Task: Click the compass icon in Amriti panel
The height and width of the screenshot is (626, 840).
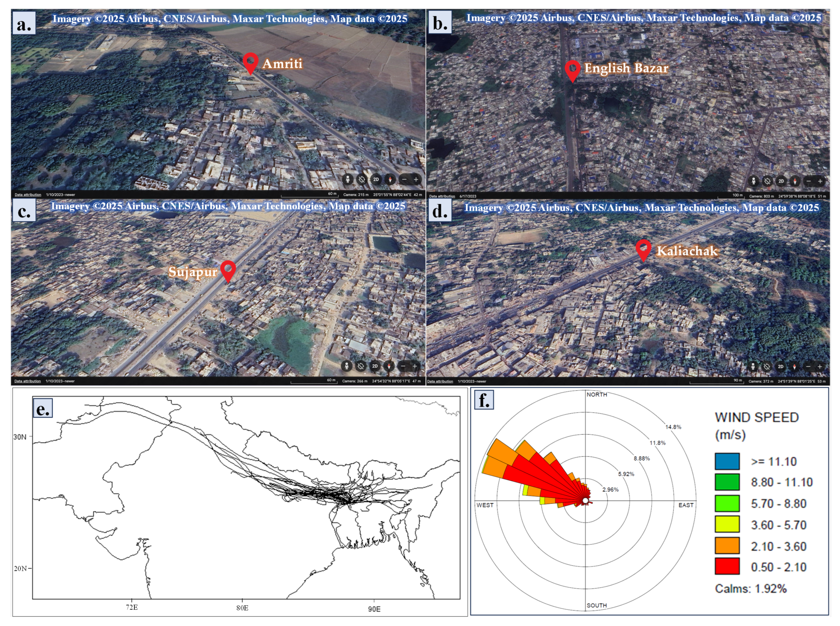Action: [x=390, y=179]
